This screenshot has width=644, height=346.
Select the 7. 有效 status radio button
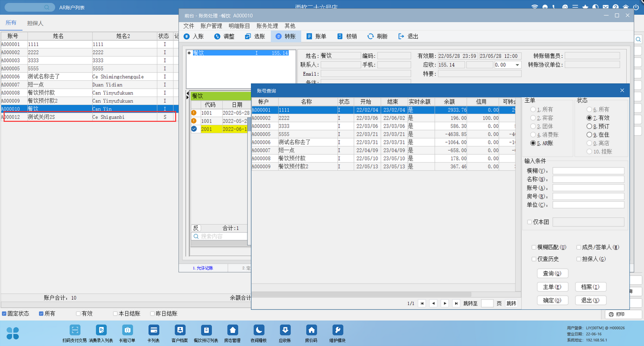pyautogui.click(x=589, y=118)
